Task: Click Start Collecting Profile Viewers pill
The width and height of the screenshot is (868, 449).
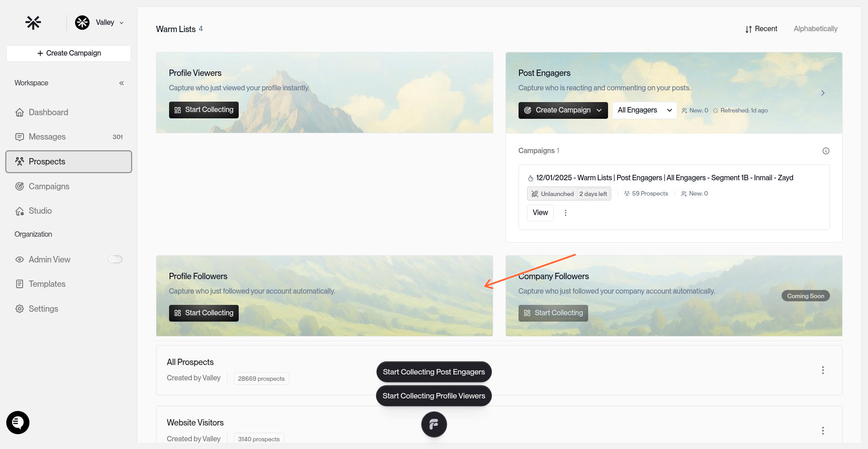Action: [434, 396]
